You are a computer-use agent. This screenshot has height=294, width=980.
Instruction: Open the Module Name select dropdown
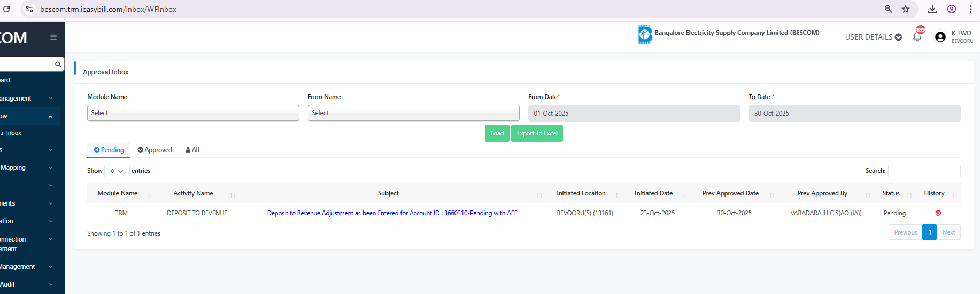point(193,113)
